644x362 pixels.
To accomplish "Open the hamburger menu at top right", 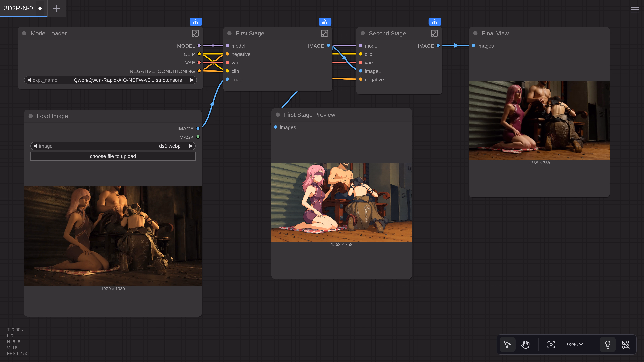I will tap(634, 10).
